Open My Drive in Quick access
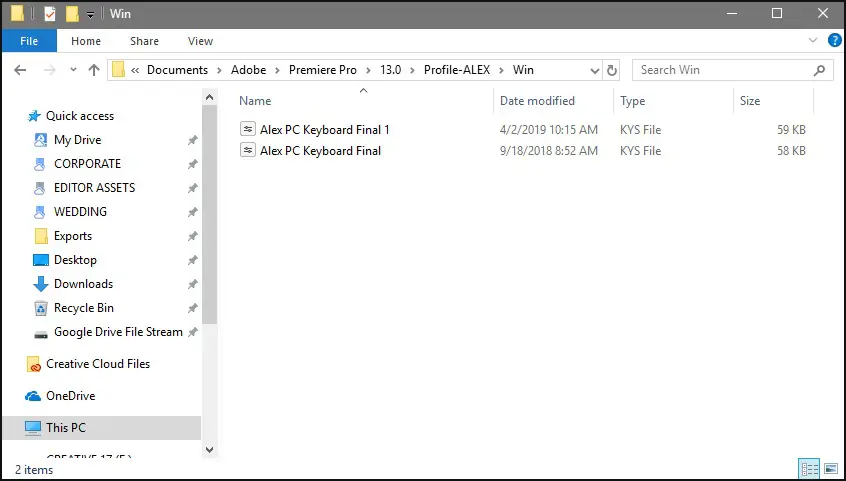Image resolution: width=846 pixels, height=481 pixels. click(77, 140)
